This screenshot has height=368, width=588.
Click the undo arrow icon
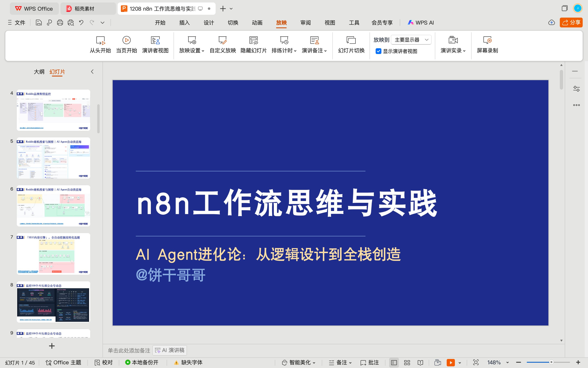pos(81,23)
